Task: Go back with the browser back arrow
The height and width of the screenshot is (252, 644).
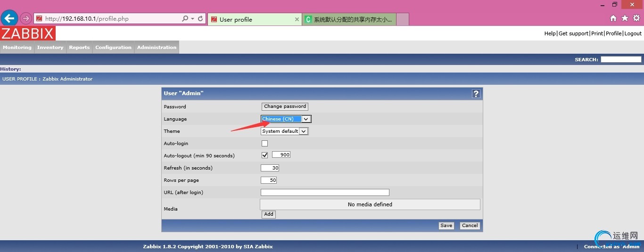Action: click(x=9, y=18)
